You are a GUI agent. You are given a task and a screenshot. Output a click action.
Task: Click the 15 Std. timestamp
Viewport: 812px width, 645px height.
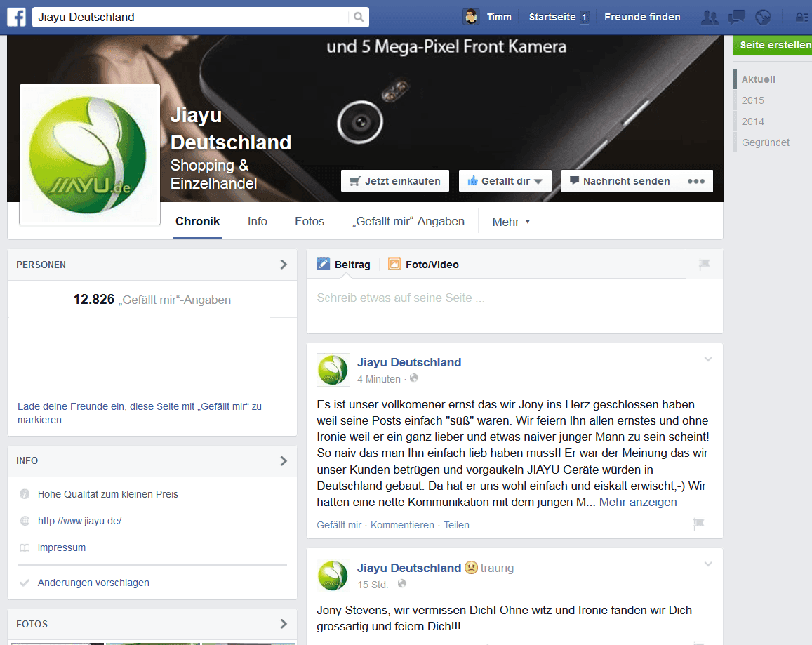point(373,585)
